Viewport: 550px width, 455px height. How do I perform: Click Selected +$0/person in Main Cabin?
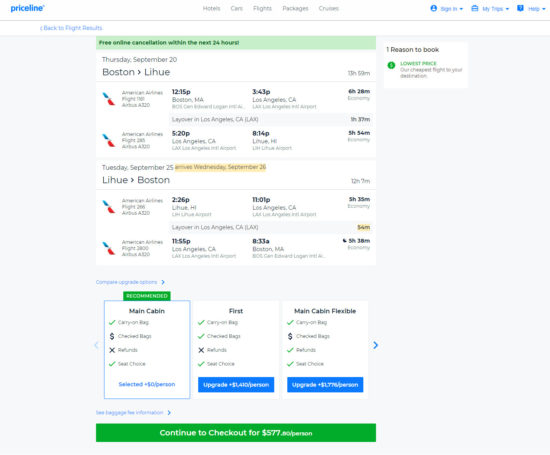coord(147,384)
